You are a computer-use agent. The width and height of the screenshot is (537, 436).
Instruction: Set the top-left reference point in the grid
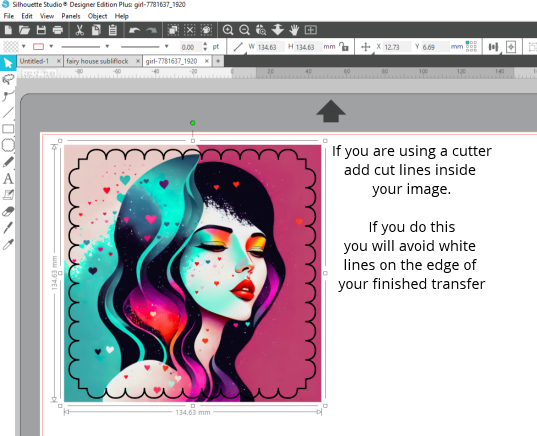coord(468,43)
